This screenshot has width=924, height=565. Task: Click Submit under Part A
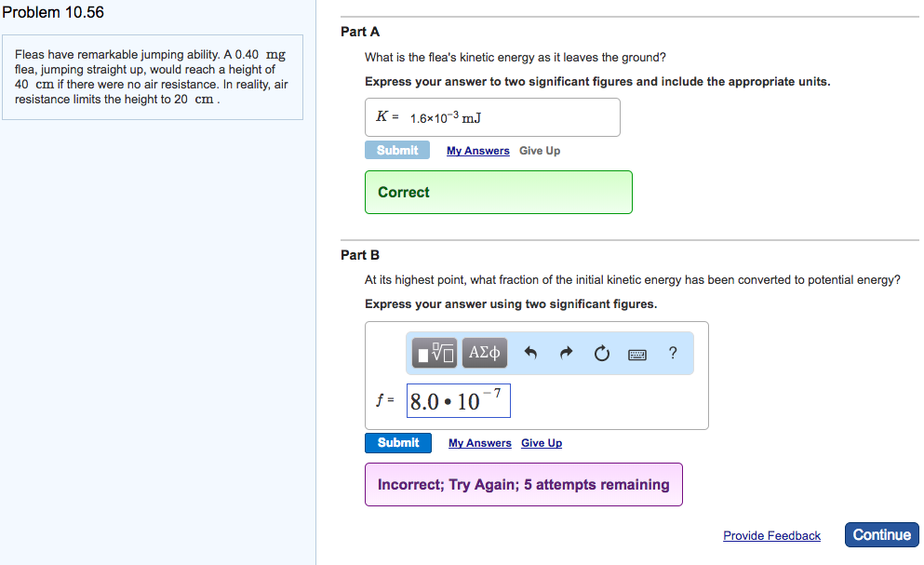[397, 150]
